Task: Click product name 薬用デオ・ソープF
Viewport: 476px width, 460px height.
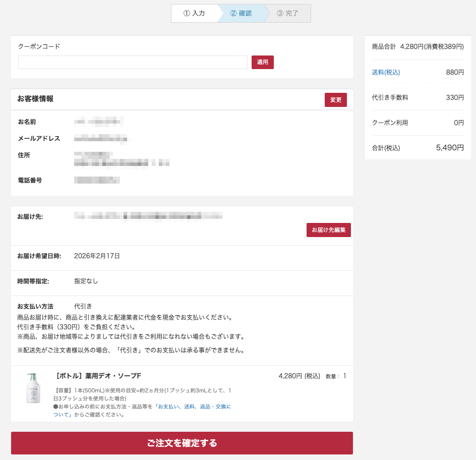Action: coord(97,376)
